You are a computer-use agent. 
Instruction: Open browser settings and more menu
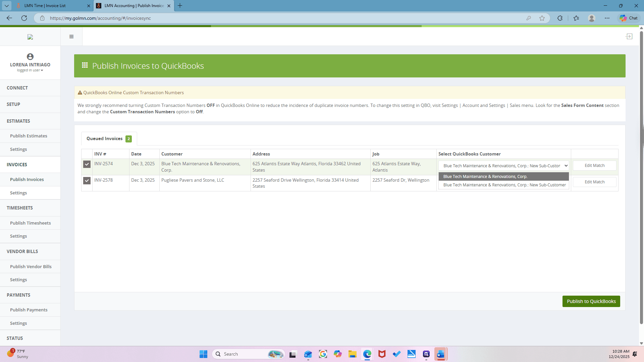607,18
